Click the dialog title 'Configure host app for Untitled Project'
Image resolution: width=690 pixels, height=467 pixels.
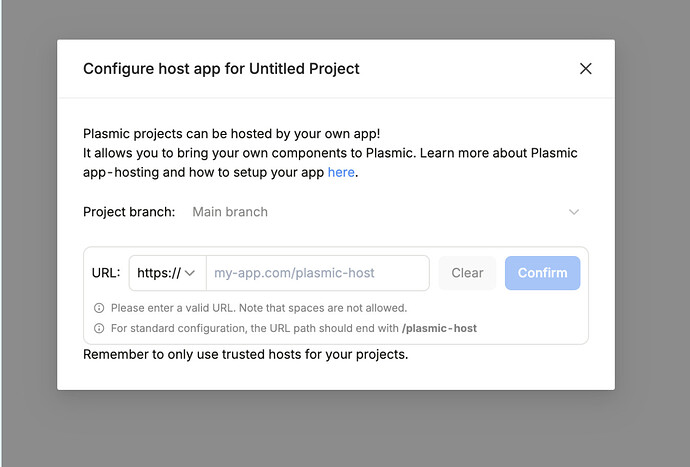[221, 69]
